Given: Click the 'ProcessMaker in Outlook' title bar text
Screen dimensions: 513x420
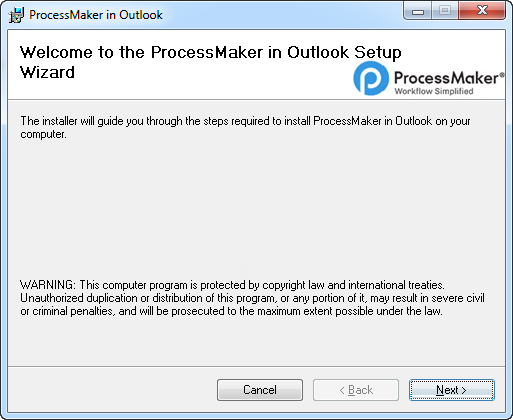Looking at the screenshot, I should [96, 15].
